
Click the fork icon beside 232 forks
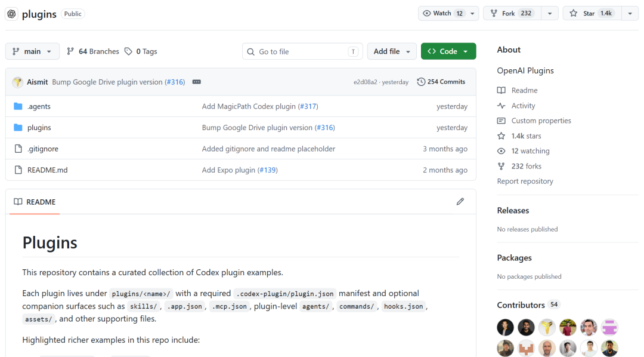point(501,166)
